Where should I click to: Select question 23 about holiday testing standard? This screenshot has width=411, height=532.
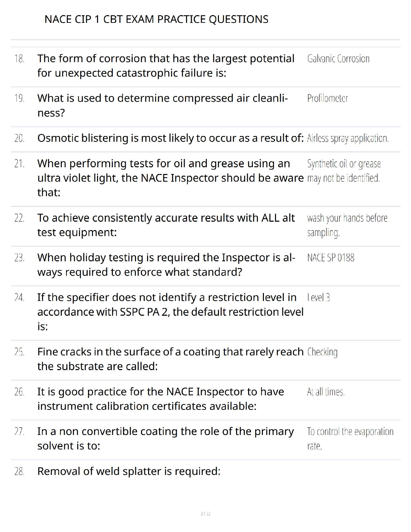pos(166,265)
